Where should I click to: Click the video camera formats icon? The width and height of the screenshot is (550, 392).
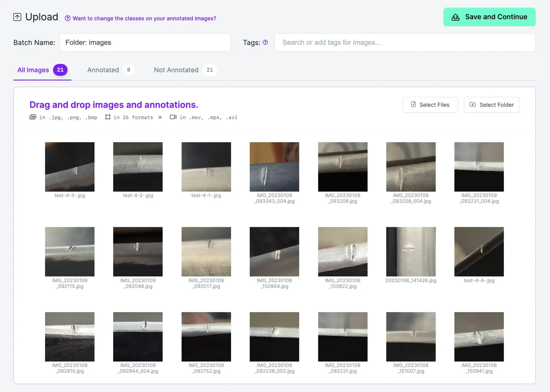(x=173, y=117)
